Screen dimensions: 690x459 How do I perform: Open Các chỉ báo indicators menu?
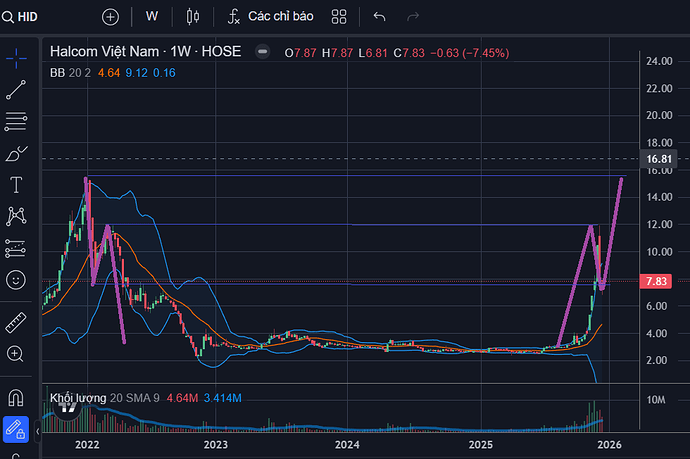tap(271, 17)
